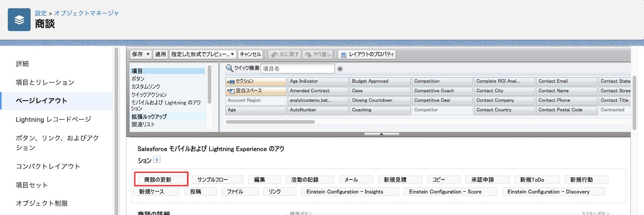Select Einstein Configuration - Insights action
The width and height of the screenshot is (644, 215).
pos(350,192)
